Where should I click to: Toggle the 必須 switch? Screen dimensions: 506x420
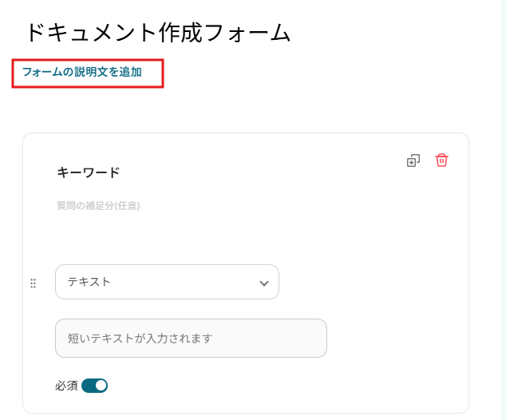point(94,386)
